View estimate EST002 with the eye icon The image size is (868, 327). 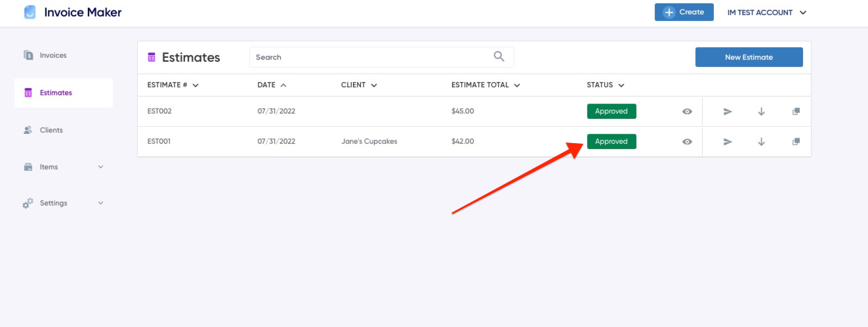(687, 112)
